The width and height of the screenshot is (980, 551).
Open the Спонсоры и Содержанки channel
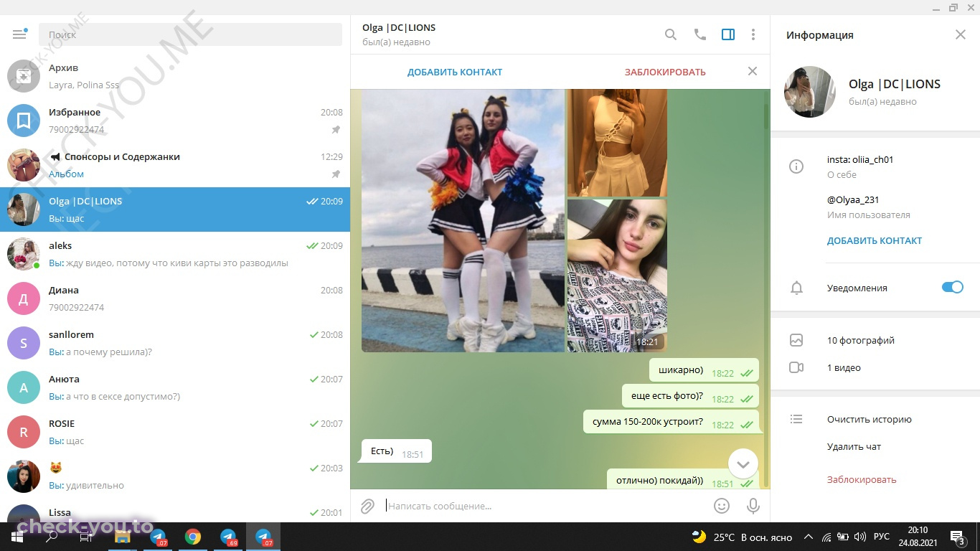coord(175,165)
